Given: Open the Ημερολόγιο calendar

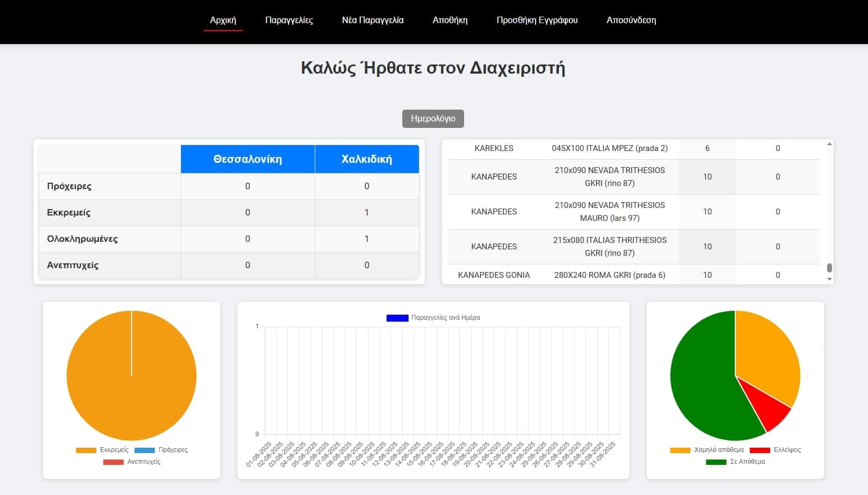Looking at the screenshot, I should pos(433,118).
